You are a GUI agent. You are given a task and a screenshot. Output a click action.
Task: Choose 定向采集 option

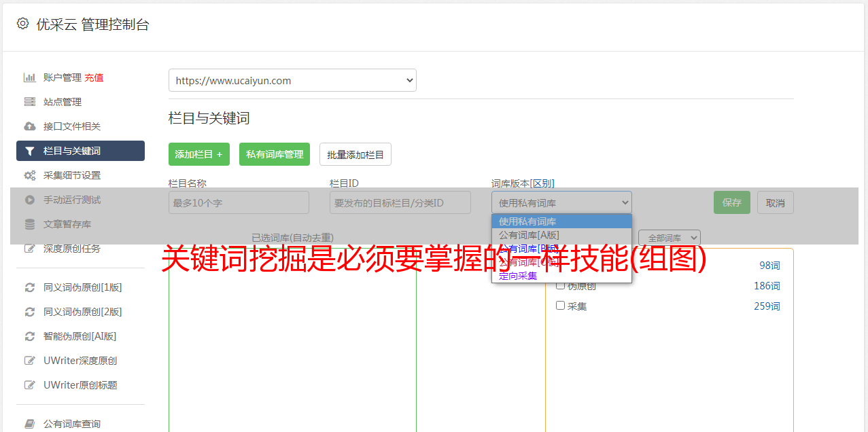click(x=561, y=276)
